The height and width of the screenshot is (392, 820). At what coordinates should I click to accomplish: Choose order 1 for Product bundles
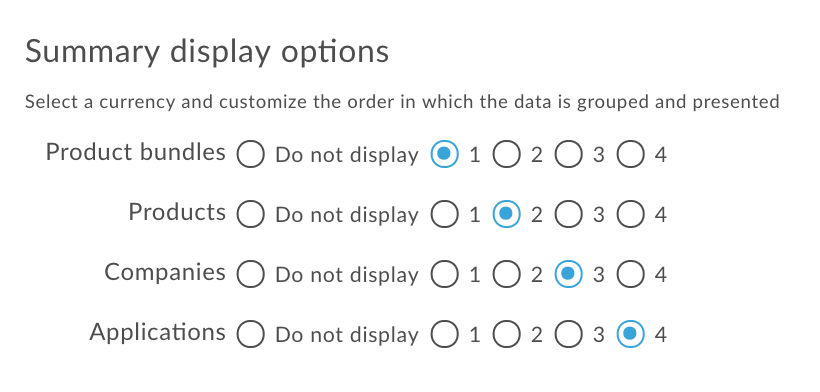click(x=445, y=155)
